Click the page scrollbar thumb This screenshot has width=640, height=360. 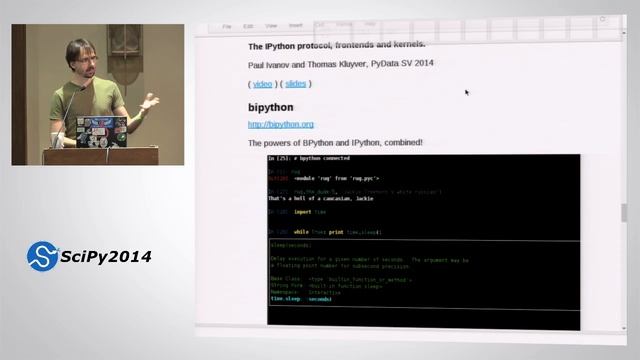pyautogui.click(x=624, y=213)
